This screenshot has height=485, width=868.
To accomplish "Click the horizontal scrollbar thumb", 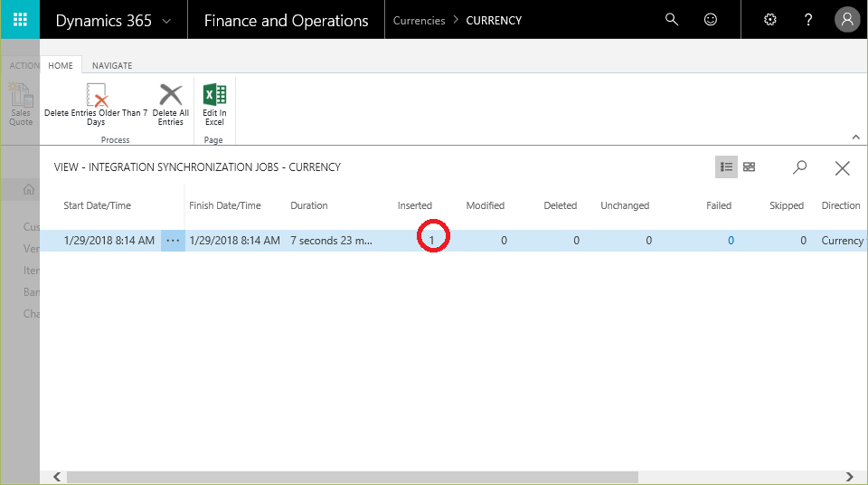I will 352,477.
